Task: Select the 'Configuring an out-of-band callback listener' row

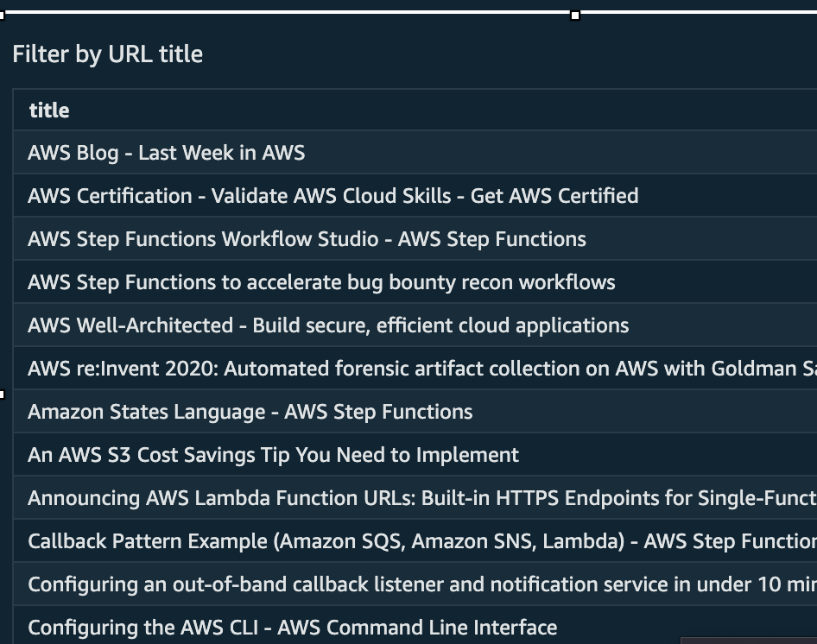Action: click(415, 584)
